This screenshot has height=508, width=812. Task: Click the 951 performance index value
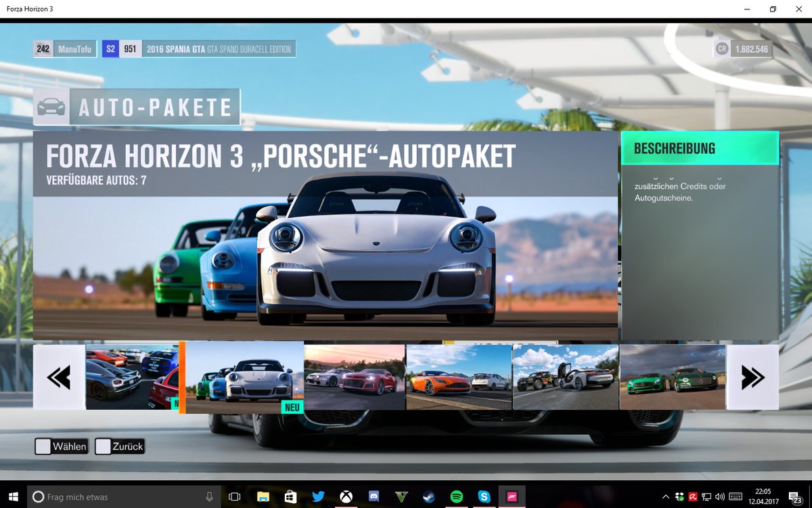tap(130, 49)
